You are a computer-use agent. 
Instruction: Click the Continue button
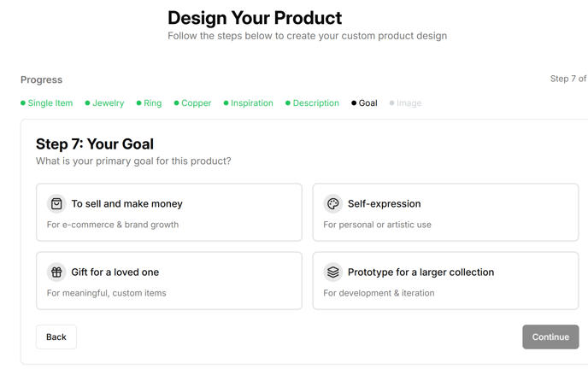550,337
